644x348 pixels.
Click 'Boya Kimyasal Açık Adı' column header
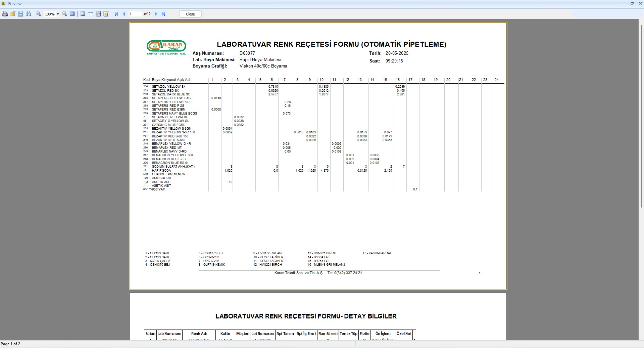(171, 80)
